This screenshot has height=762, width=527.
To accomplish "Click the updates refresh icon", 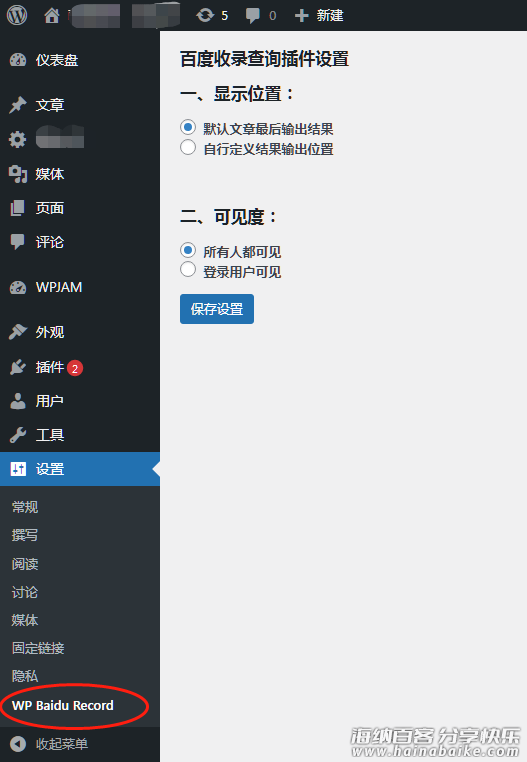I will coord(205,16).
